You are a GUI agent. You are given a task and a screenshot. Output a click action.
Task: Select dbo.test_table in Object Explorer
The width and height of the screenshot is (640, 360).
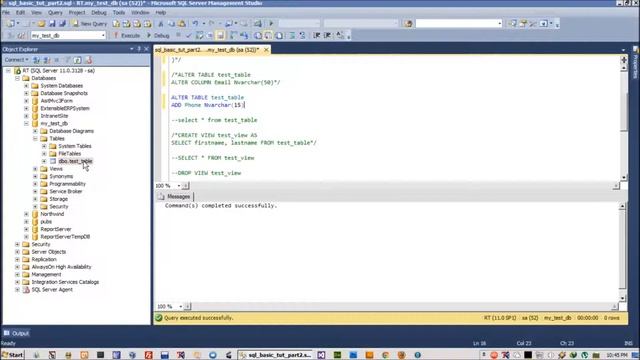tap(76, 161)
